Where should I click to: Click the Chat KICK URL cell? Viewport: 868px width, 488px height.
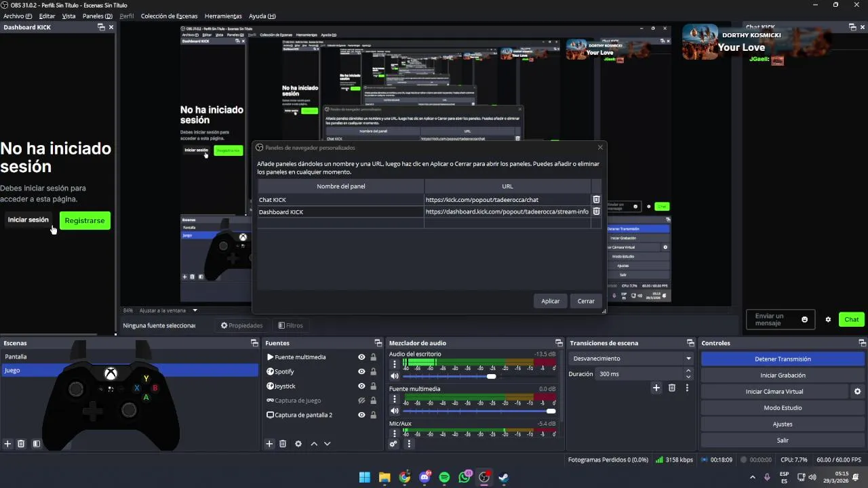pyautogui.click(x=507, y=200)
